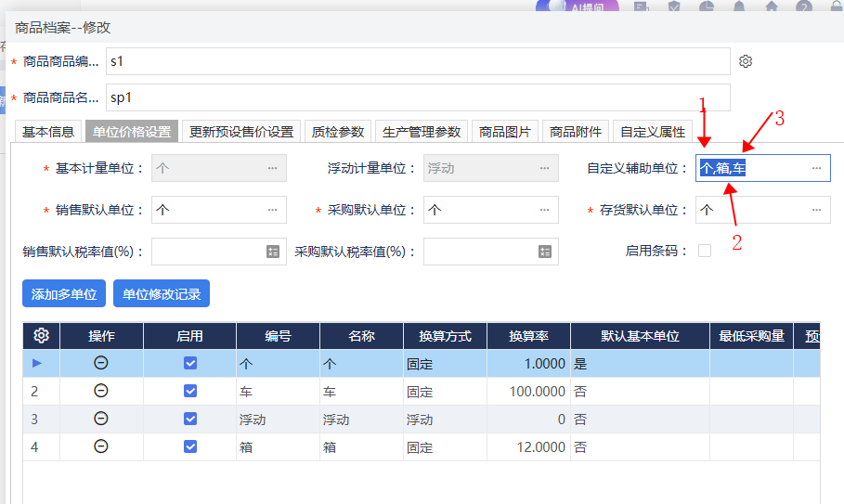Switch to 基本信息 tab
Viewport: 844px width, 504px height.
point(48,131)
